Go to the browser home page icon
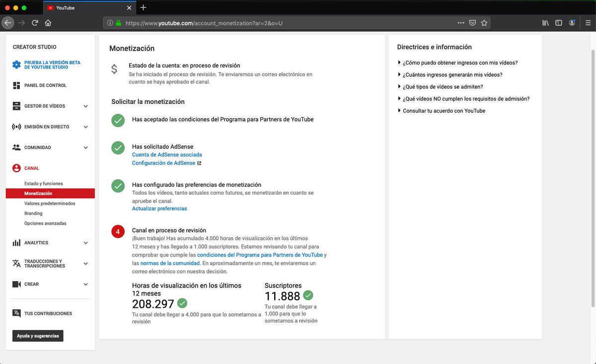 click(48, 22)
